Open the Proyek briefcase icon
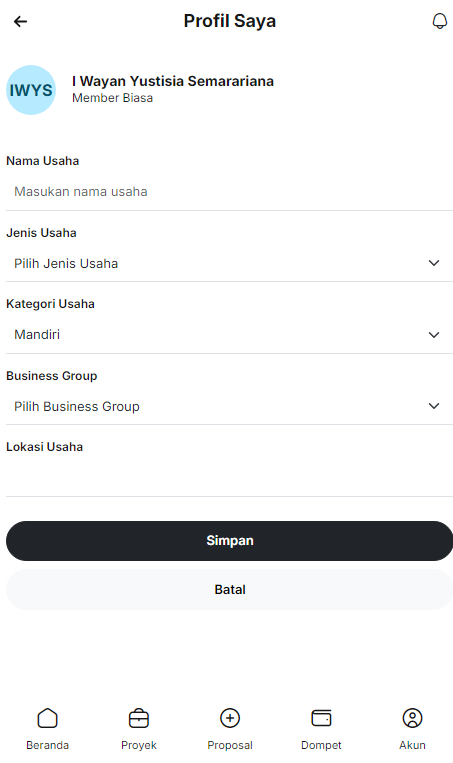The width and height of the screenshot is (453, 763). pos(139,718)
